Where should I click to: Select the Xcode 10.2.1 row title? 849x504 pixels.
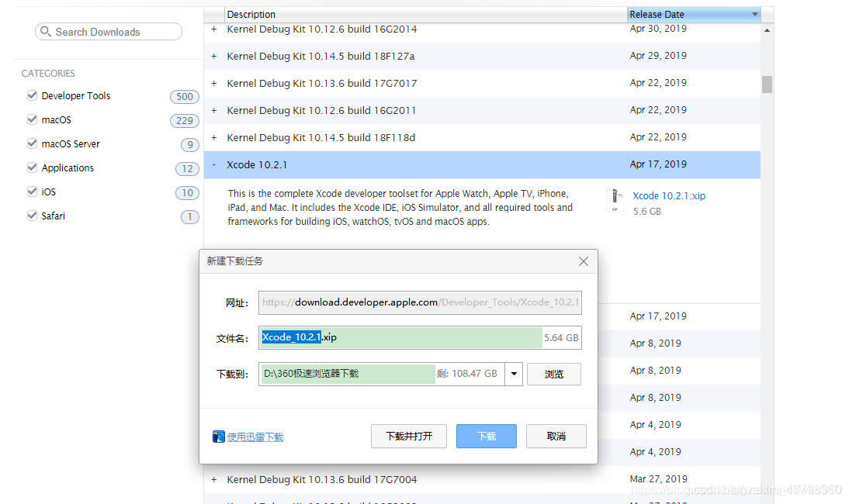tap(257, 164)
